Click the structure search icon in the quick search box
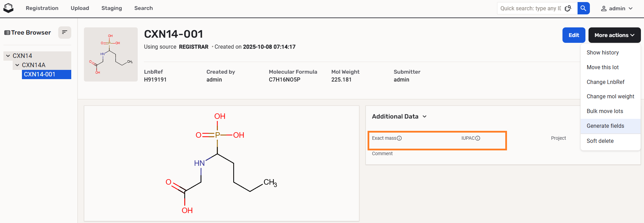The height and width of the screenshot is (223, 644). pos(568,8)
